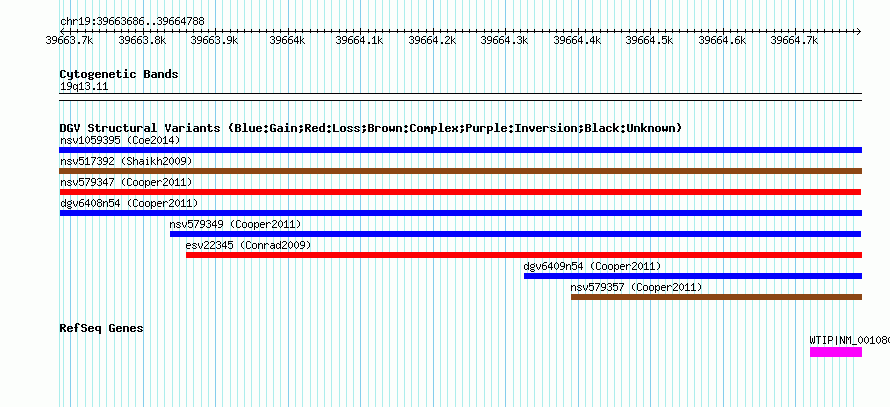Select the red esv22345 loss variant bar
The width and height of the screenshot is (890, 407).
(524, 255)
